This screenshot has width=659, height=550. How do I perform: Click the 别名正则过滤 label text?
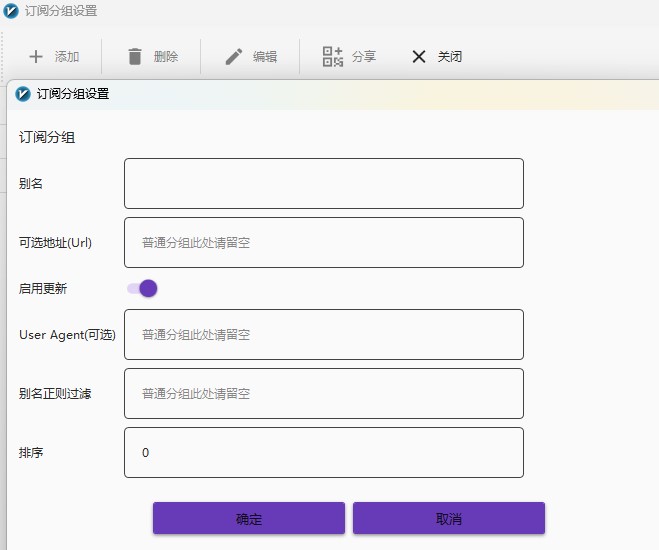click(55, 394)
